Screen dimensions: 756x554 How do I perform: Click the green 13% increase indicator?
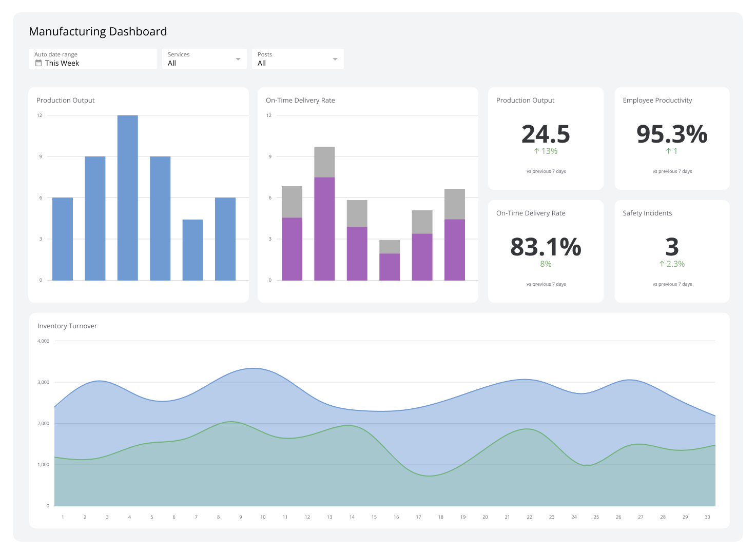coord(546,151)
